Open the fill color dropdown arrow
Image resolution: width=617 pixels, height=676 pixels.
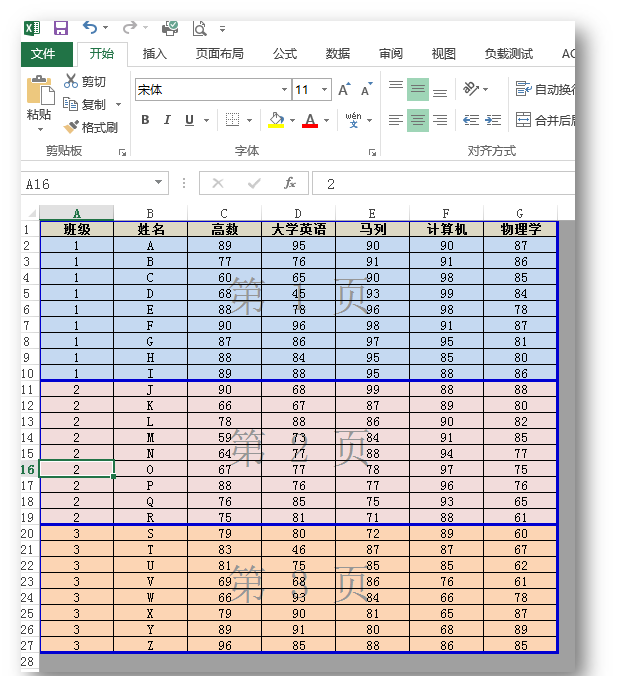pos(292,120)
